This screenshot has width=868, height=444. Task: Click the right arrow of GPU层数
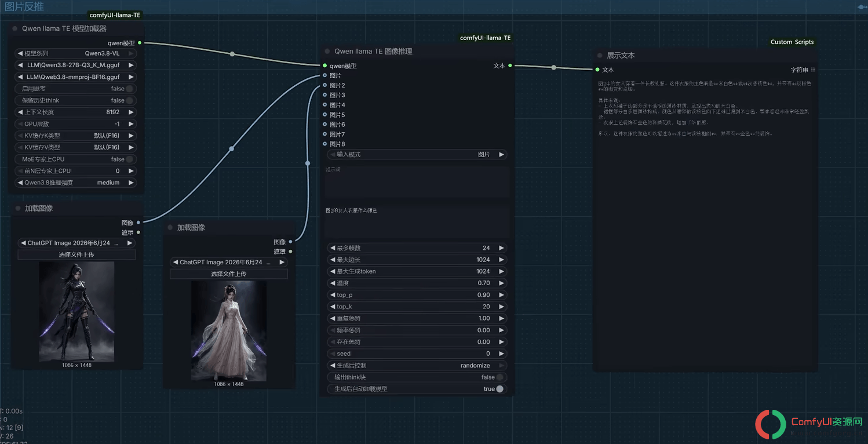131,124
